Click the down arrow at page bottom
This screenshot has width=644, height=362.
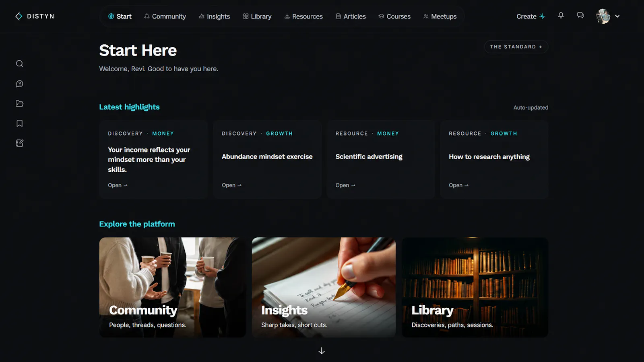(x=322, y=351)
